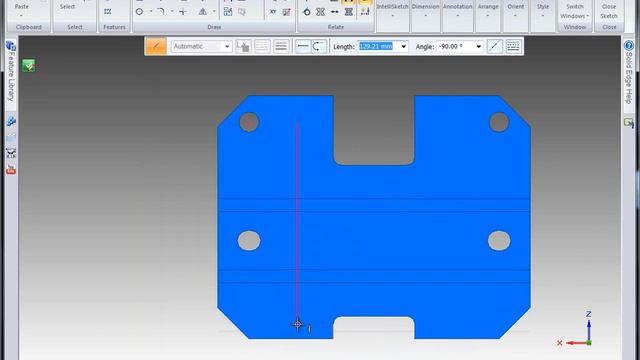This screenshot has height=360, width=640.
Task: Click the four-box relate icon next to Tangent
Action: click(320, 12)
